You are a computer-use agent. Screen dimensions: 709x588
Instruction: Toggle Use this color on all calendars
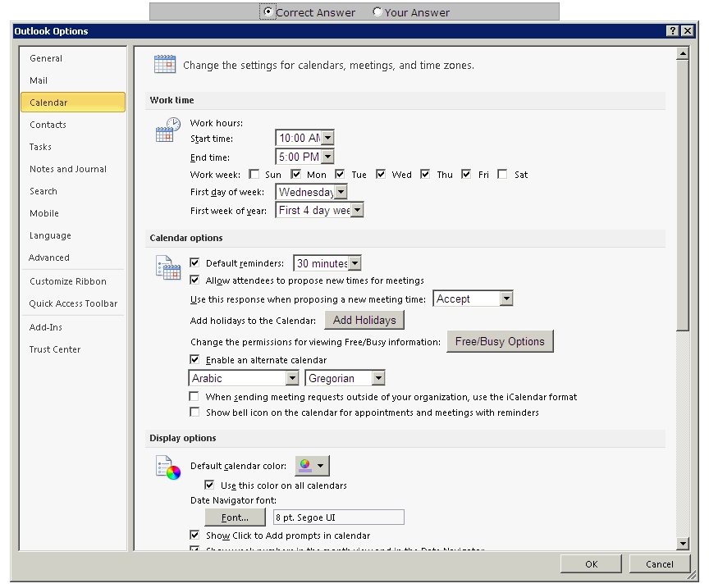[209, 485]
